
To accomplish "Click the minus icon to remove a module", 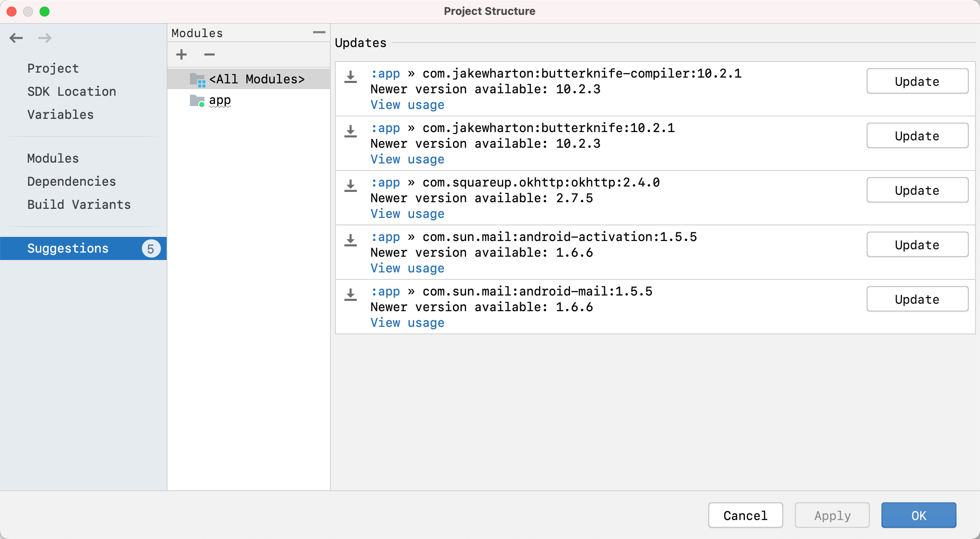I will [209, 54].
